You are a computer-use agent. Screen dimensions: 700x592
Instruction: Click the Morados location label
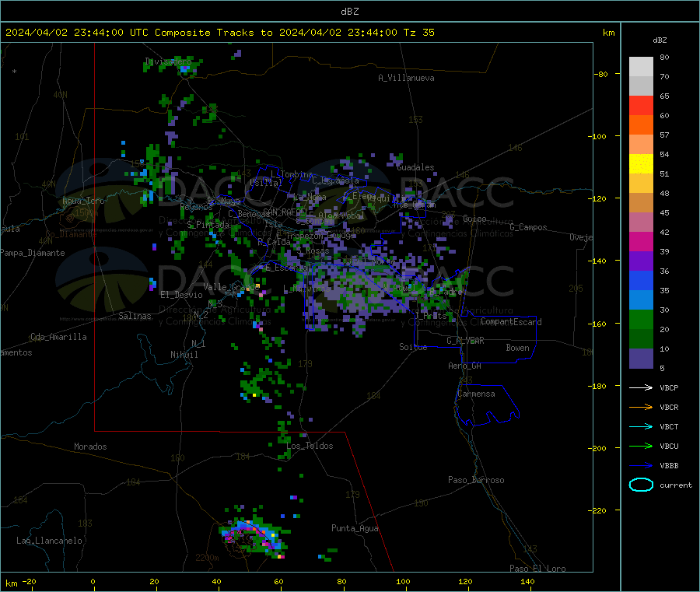click(x=90, y=447)
